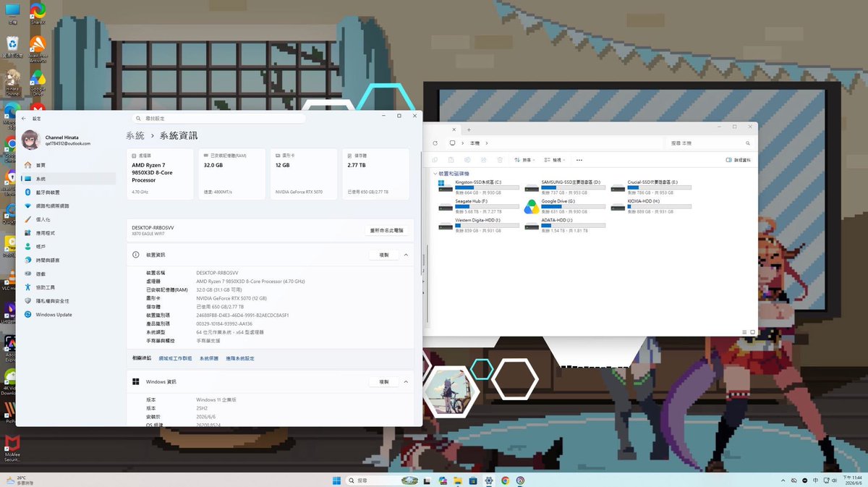
Task: Select SAMSUNG-SSD (D:) drive
Action: pos(565,187)
